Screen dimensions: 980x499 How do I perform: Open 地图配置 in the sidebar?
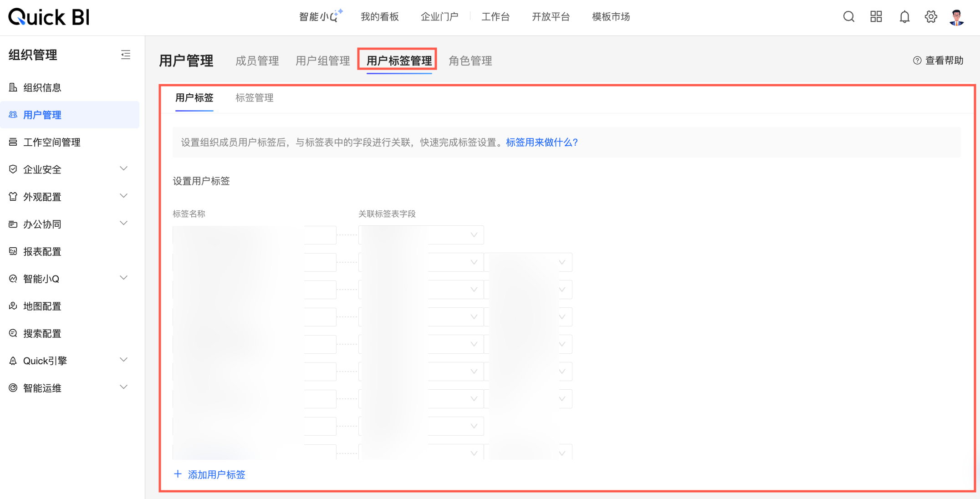42,306
